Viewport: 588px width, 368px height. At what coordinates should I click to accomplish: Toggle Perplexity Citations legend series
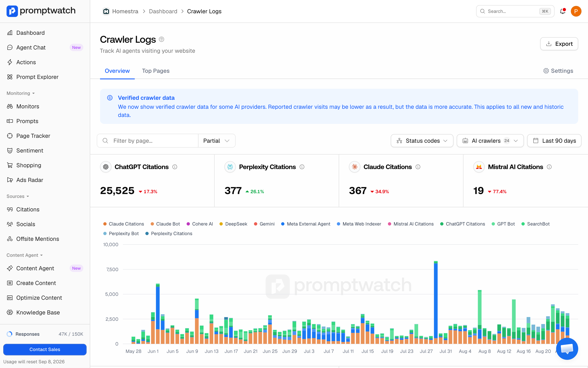click(x=169, y=233)
